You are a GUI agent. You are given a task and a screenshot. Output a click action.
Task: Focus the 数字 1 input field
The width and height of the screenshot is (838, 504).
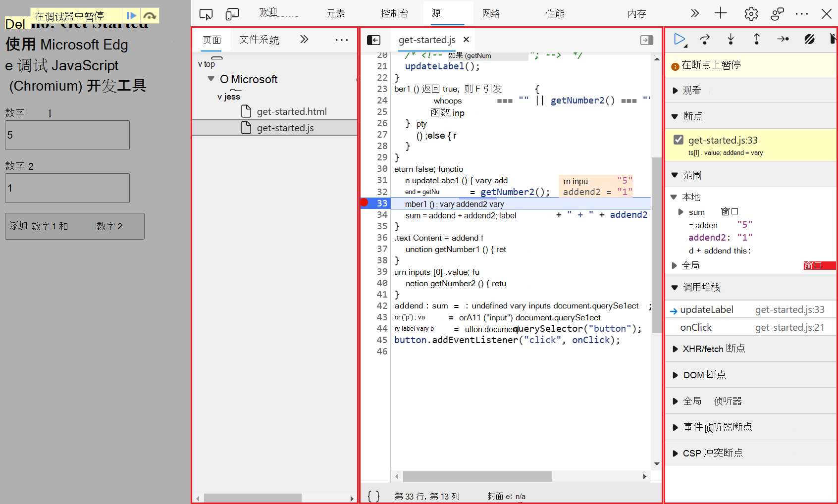point(67,135)
